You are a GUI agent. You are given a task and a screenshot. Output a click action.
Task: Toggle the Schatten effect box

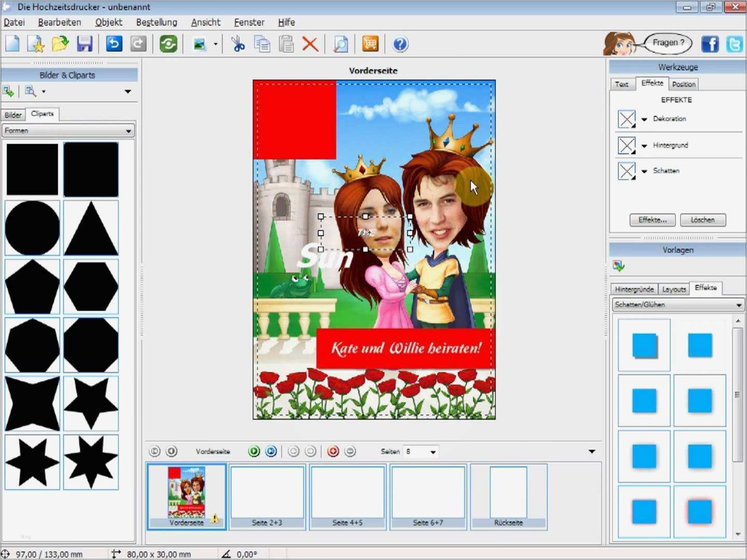(x=627, y=171)
